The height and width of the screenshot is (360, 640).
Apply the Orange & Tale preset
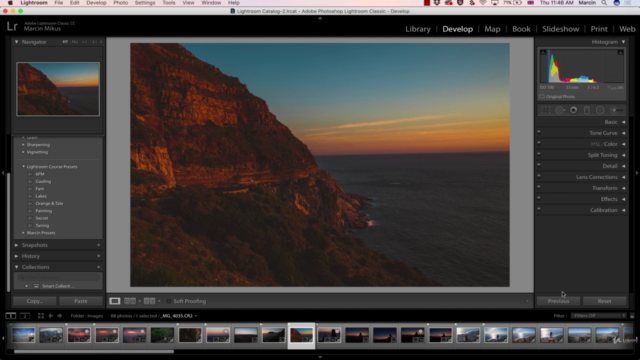49,203
